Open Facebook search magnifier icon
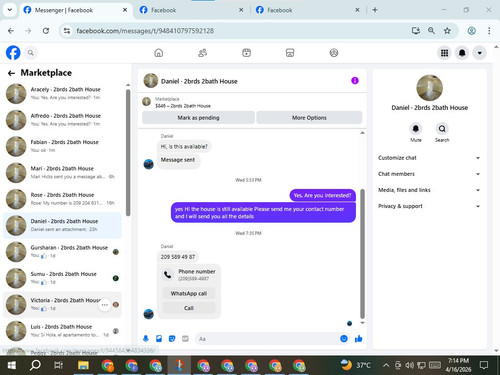The height and width of the screenshot is (375, 500). point(31,53)
